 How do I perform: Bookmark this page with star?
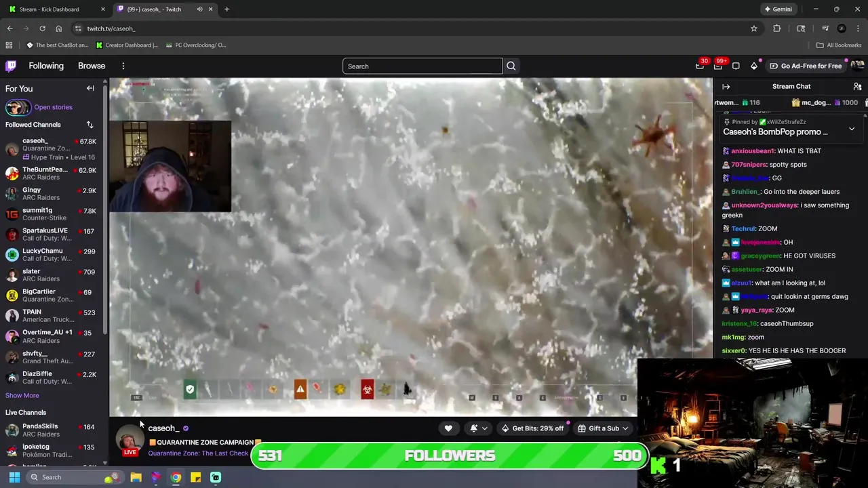tap(753, 28)
